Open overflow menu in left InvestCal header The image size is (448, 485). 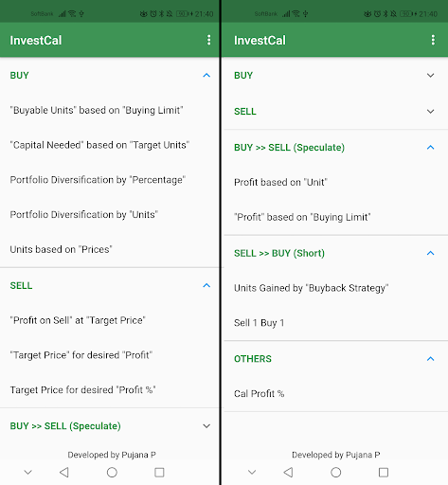[x=208, y=40]
